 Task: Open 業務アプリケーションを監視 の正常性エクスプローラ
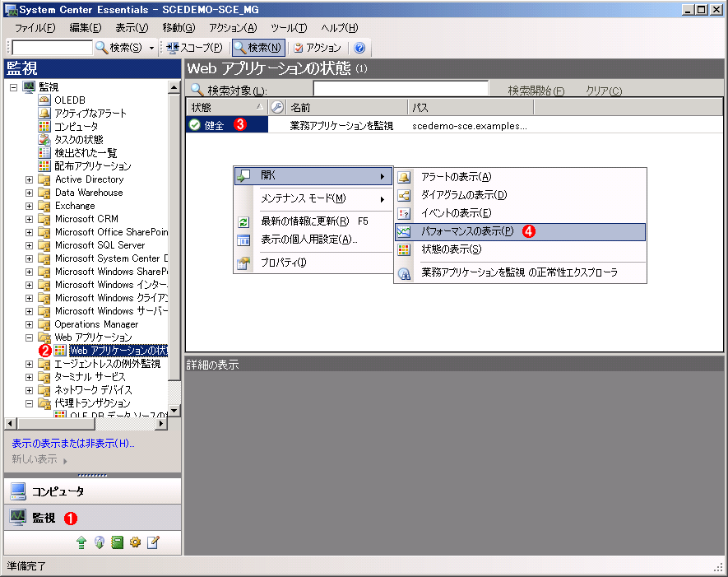(520, 272)
